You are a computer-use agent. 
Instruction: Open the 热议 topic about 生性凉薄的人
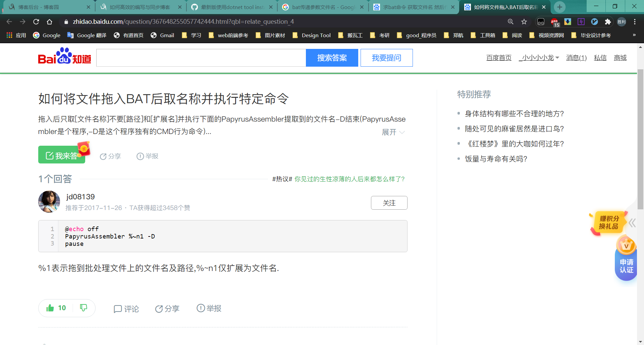350,179
